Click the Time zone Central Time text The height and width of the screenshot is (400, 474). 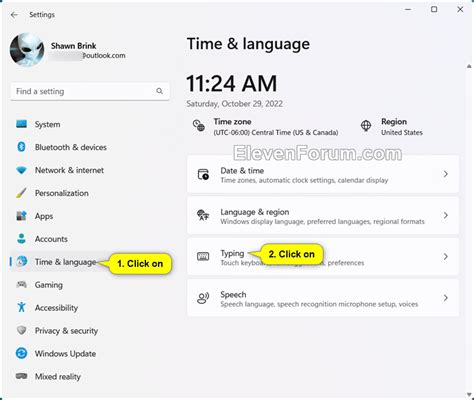[276, 133]
